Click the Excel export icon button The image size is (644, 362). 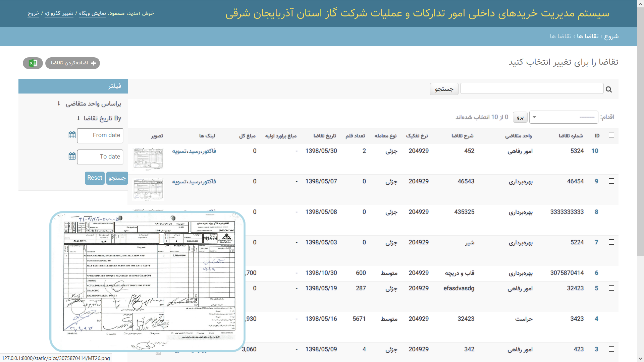[x=33, y=63]
